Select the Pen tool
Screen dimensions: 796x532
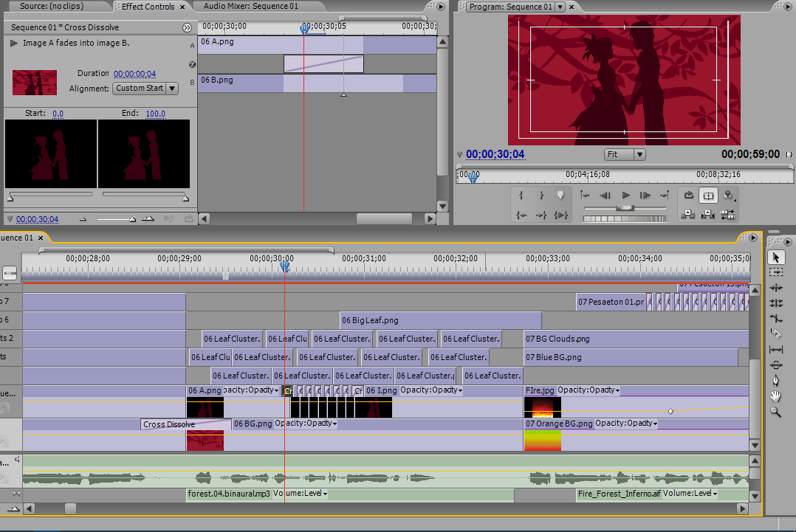(x=776, y=381)
